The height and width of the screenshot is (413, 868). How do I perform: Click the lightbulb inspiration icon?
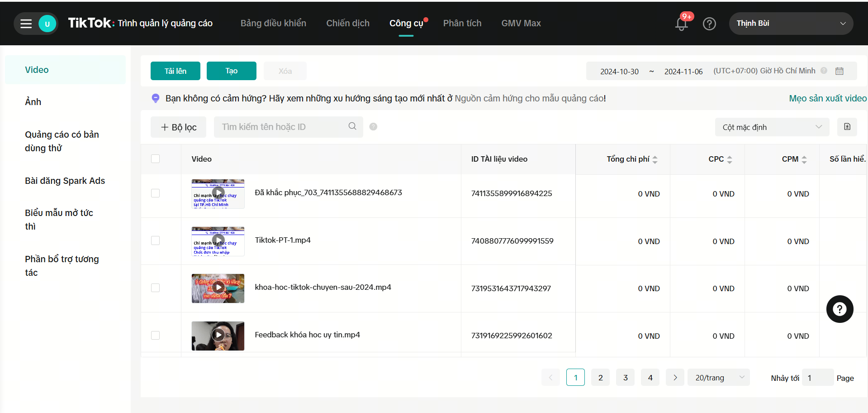point(156,98)
